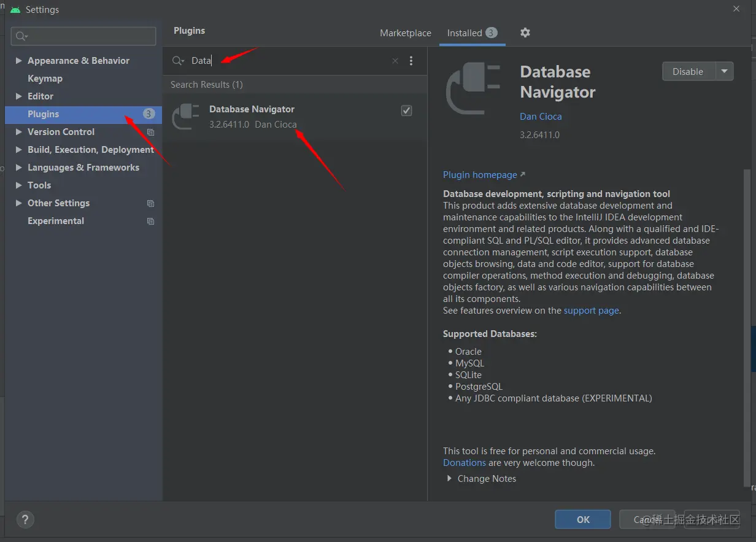
Task: Expand the Version Control section arrow
Action: pos(19,132)
